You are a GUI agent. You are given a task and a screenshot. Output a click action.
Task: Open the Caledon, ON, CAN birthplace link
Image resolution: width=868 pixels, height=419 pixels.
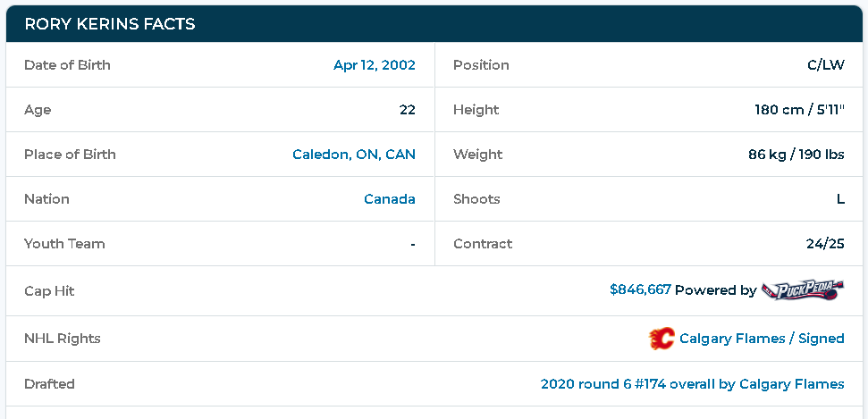click(354, 154)
